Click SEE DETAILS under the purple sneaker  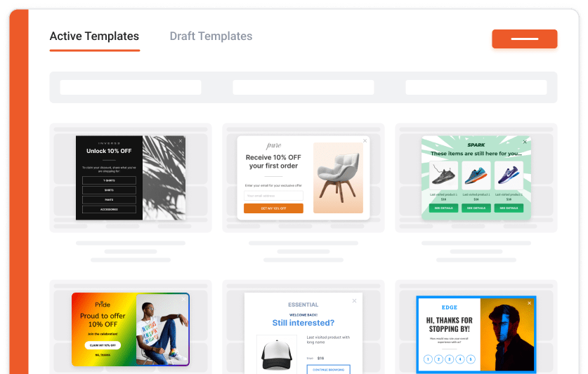click(x=509, y=208)
